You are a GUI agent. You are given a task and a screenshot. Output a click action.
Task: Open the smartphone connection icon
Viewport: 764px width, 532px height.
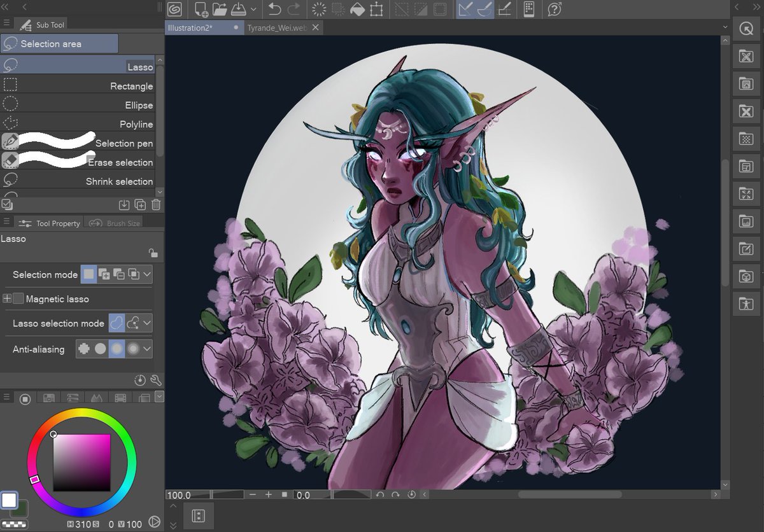(x=528, y=10)
